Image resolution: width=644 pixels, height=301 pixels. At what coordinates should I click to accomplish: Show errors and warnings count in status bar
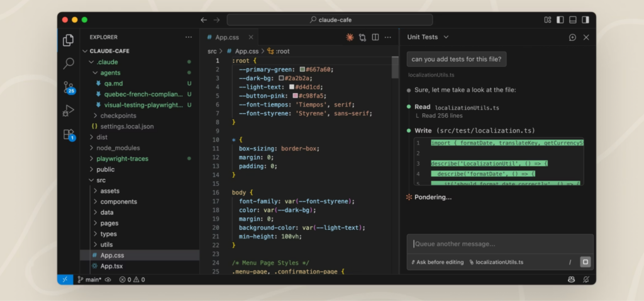132,280
